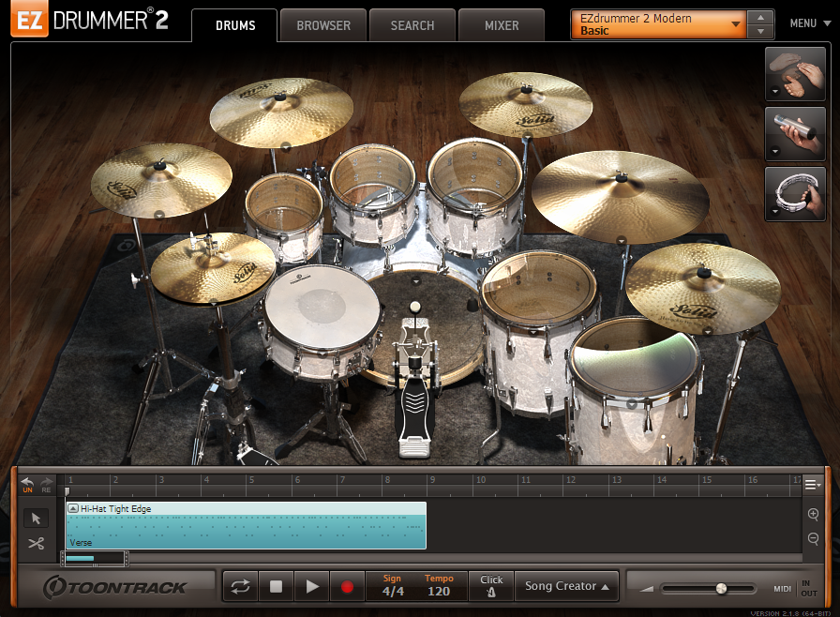Click the Undo arrow icon
Screen dimensions: 840x617
(27, 484)
